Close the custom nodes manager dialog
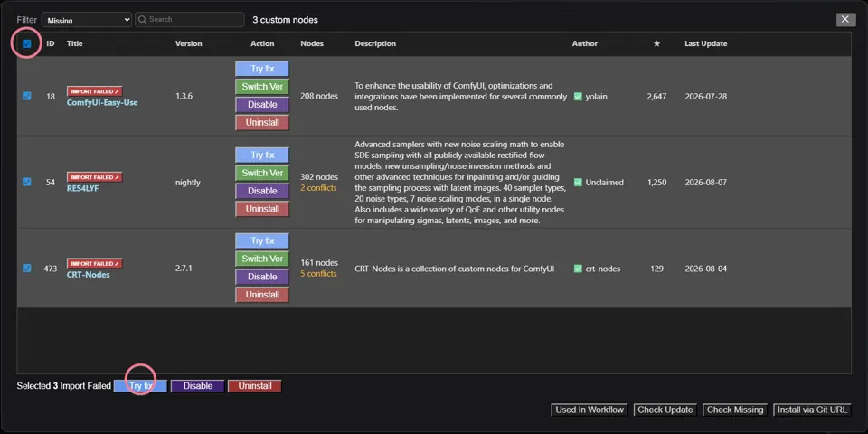The width and height of the screenshot is (868, 434). (844, 19)
